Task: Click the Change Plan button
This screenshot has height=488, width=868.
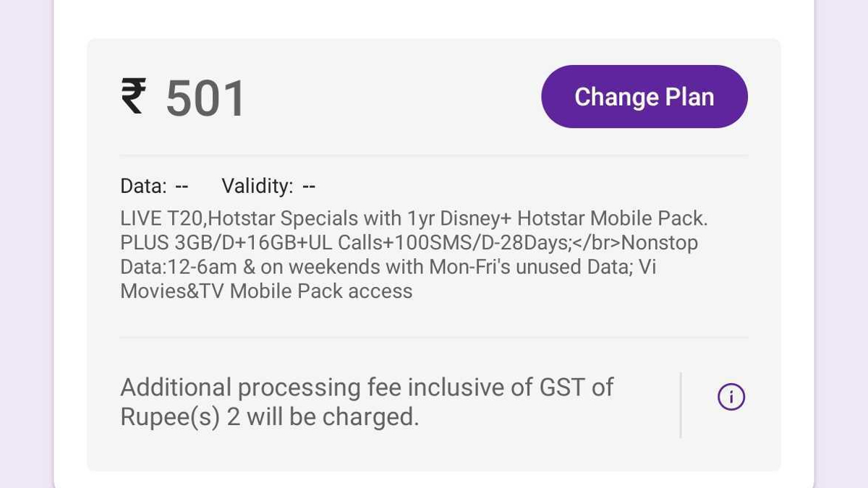Action: tap(644, 96)
